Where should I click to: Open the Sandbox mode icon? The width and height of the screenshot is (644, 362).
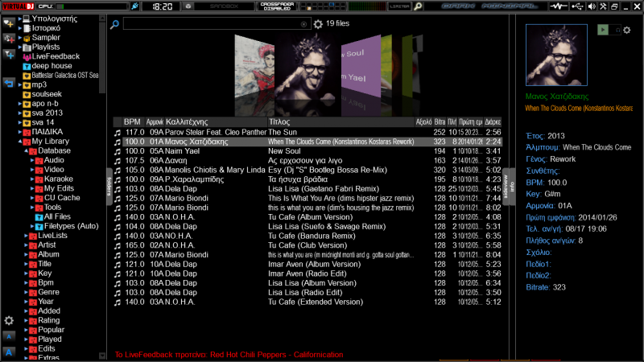pyautogui.click(x=188, y=6)
